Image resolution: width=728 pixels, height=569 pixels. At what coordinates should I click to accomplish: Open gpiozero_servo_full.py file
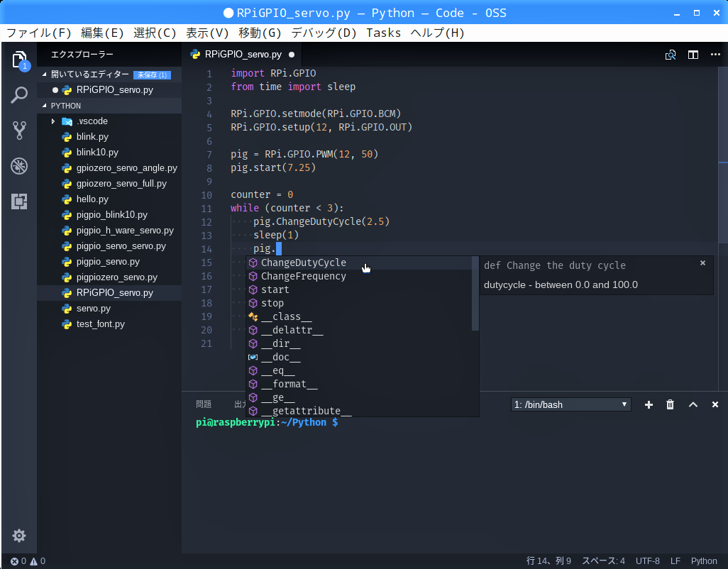pyautogui.click(x=109, y=184)
